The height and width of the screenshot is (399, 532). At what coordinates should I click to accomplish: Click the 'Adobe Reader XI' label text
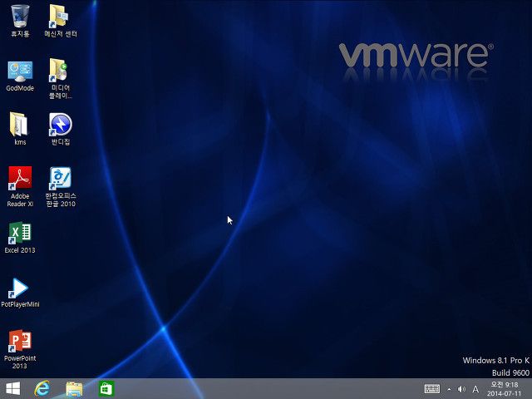20,199
